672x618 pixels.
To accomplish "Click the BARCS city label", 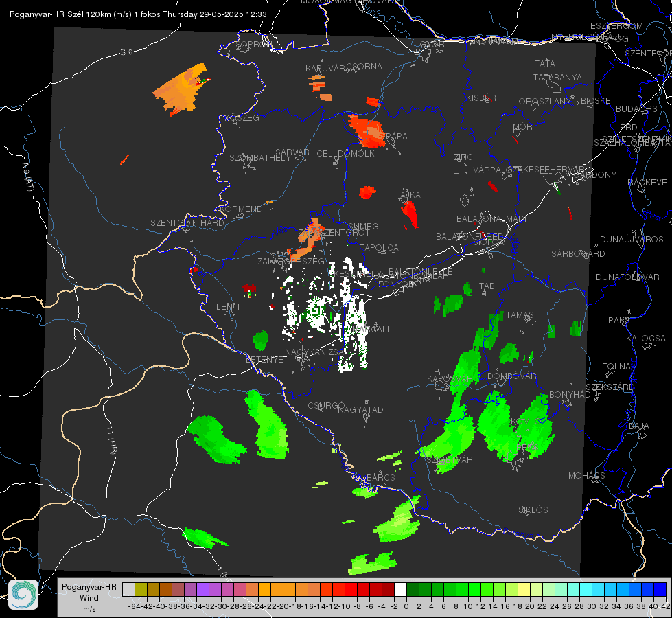I will (x=381, y=477).
